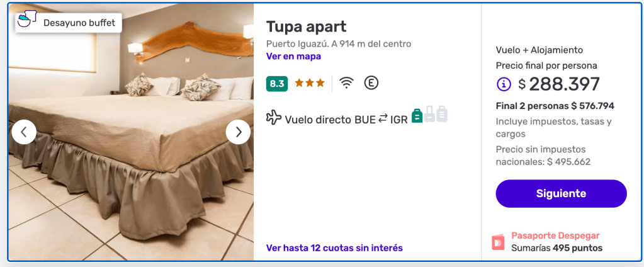Click the Desayuno buffet badge
The height and width of the screenshot is (267, 644).
point(69,23)
